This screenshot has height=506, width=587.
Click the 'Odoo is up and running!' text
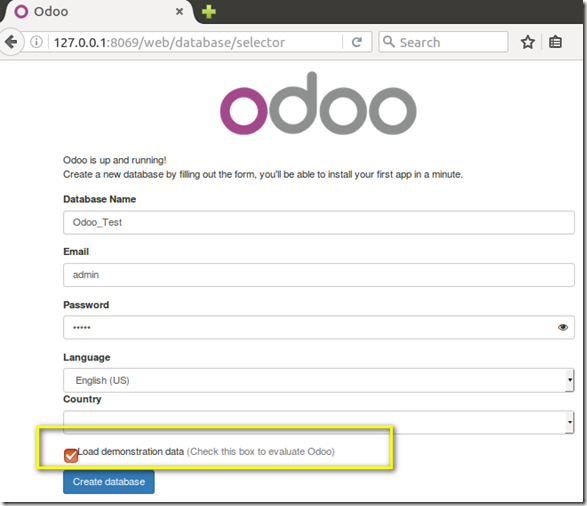click(115, 160)
